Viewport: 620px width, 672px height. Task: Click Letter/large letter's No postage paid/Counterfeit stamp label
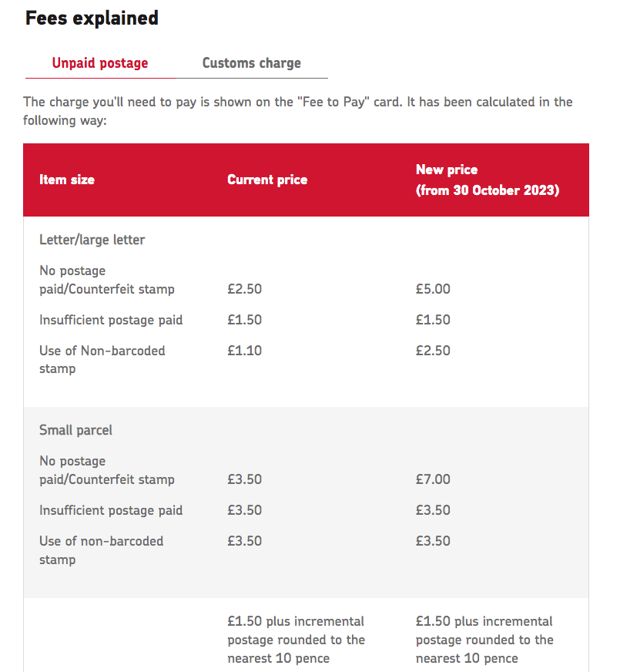pyautogui.click(x=107, y=281)
